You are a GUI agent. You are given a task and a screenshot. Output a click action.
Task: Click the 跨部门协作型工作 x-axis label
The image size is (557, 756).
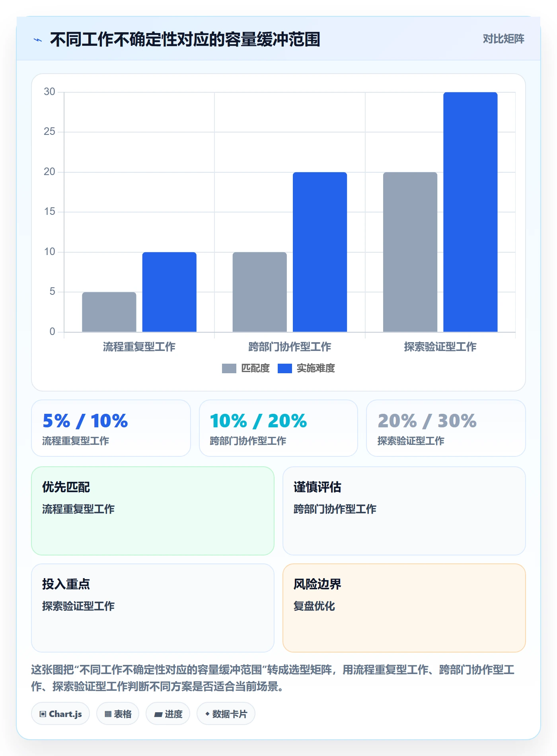(290, 347)
